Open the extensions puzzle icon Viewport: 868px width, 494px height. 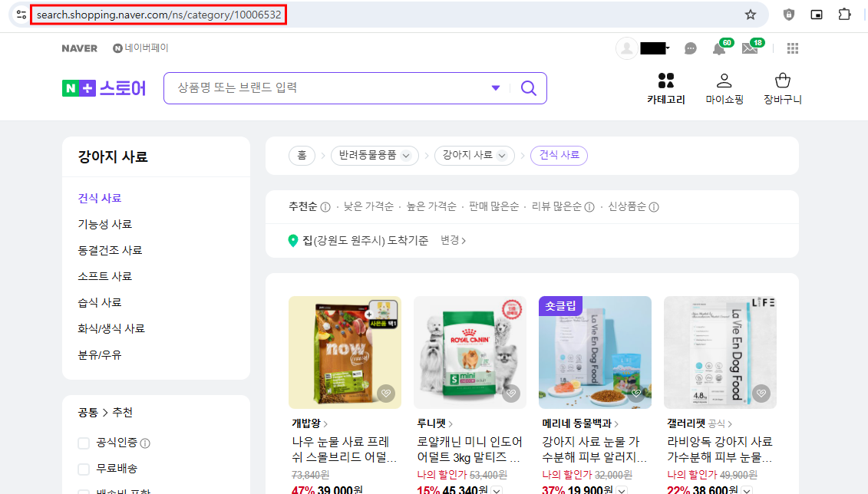pos(844,15)
